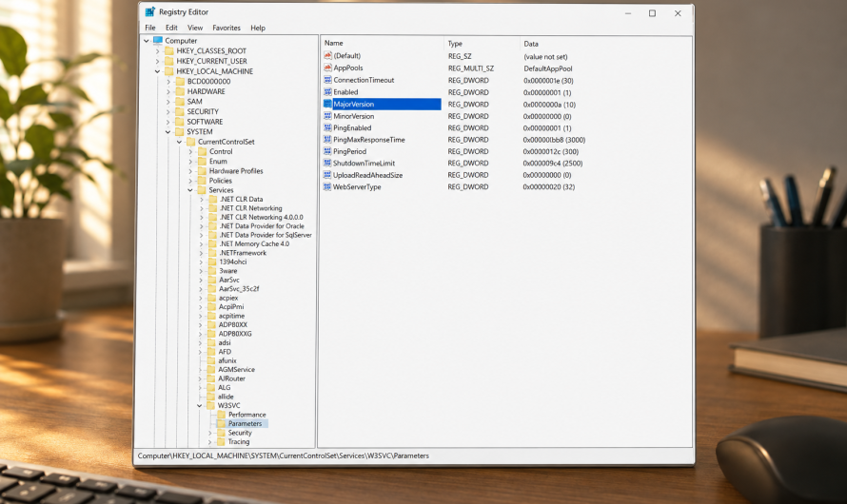The width and height of the screenshot is (847, 504).
Task: Click the Performance subkey folder icon
Action: pos(221,415)
